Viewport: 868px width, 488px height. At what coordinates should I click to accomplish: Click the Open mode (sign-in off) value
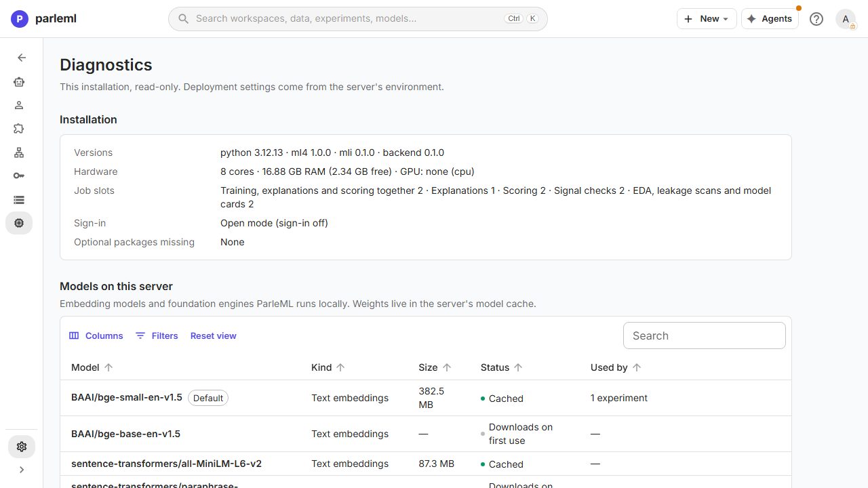pos(274,223)
